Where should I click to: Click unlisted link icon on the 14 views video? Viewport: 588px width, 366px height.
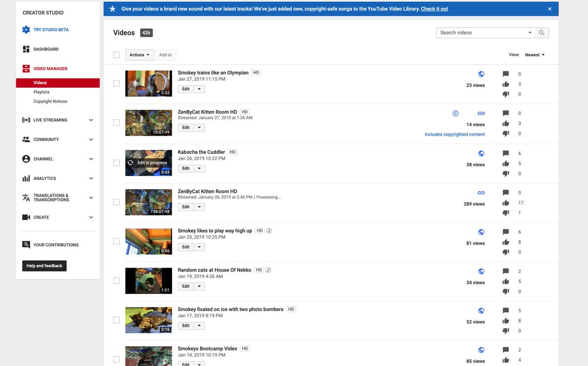click(x=481, y=113)
